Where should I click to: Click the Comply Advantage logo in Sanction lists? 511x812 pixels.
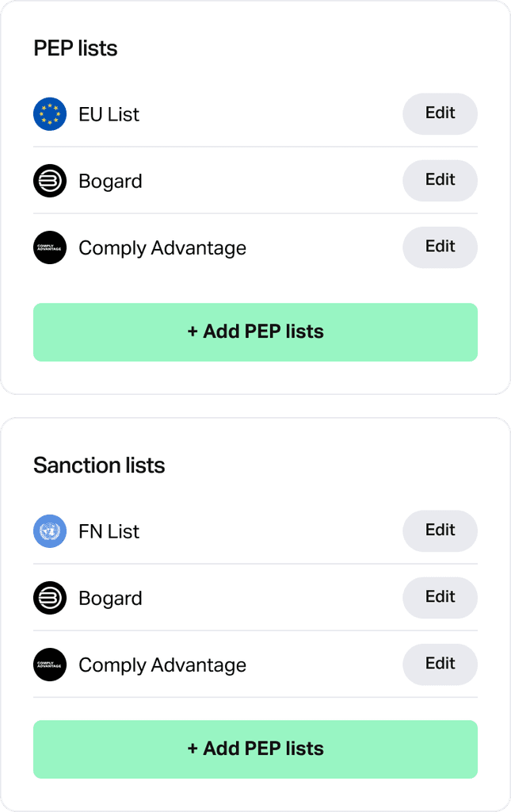pyautogui.click(x=50, y=665)
